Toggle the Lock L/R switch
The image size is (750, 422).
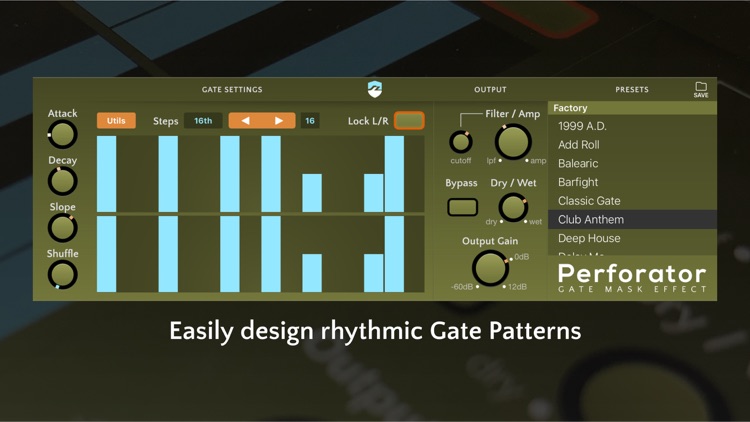[x=409, y=121]
